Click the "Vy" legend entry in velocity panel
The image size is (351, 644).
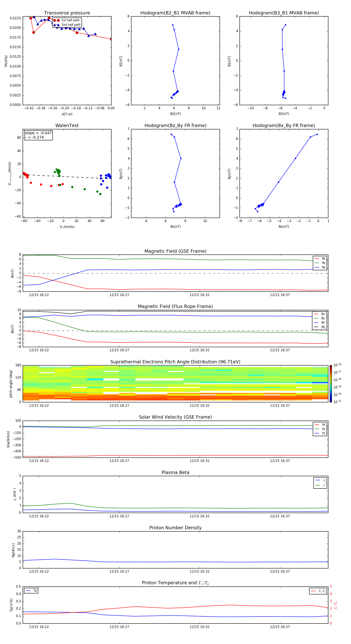(x=320, y=429)
